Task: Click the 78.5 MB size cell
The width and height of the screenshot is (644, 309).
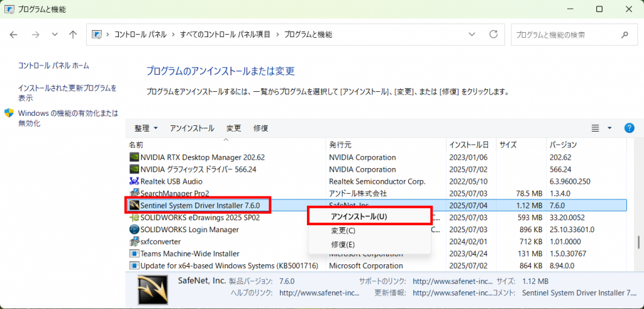Action: pos(530,193)
